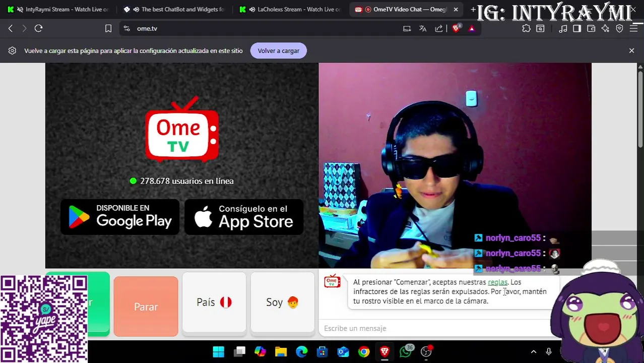Screen dimensions: 644x363
Task: Click the share page icon
Action: pos(439,29)
